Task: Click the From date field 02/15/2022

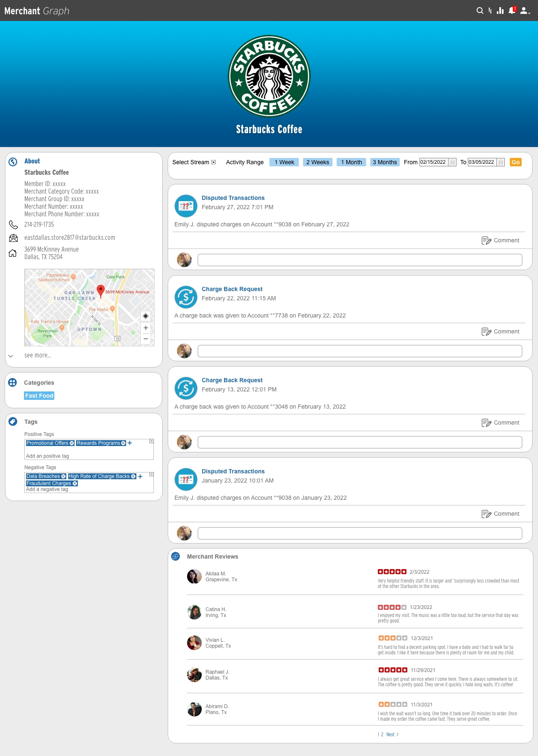Action: 434,162
